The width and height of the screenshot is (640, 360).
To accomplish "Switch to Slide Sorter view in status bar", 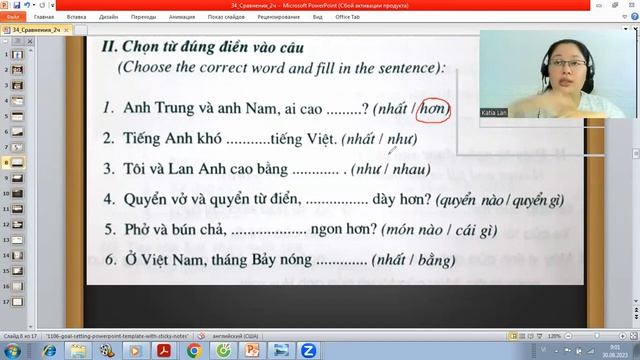I will [x=522, y=336].
